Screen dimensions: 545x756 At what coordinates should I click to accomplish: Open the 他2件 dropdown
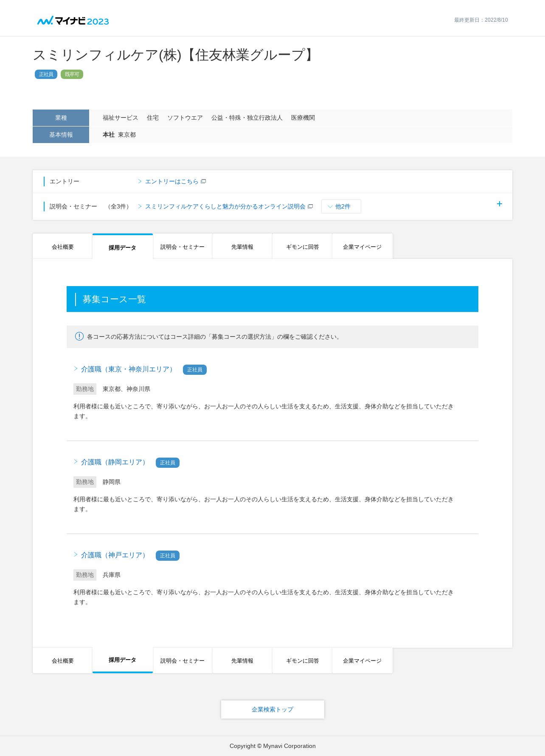341,206
